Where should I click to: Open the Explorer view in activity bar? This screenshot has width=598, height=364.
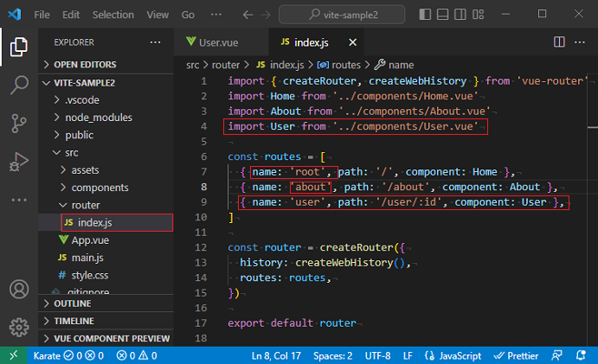(19, 47)
